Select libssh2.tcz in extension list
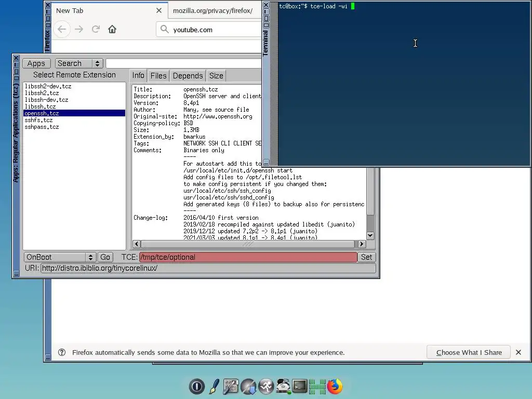This screenshot has height=399, width=532. click(74, 93)
